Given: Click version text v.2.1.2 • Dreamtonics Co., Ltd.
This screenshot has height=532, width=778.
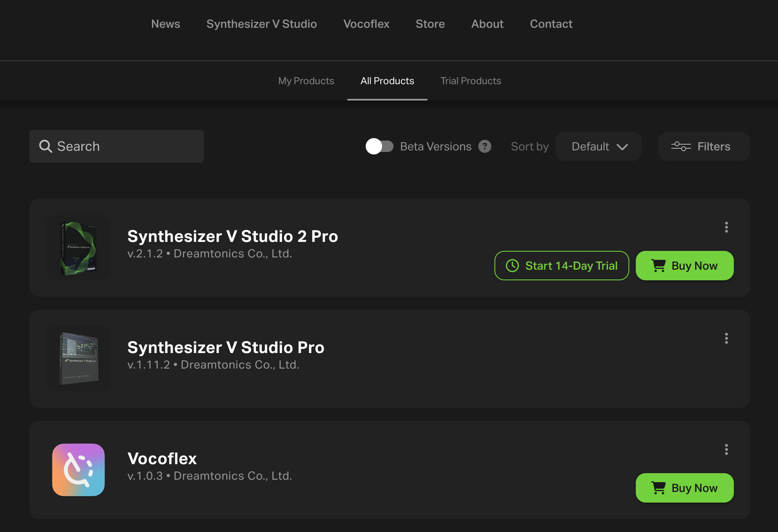Looking at the screenshot, I should point(210,254).
